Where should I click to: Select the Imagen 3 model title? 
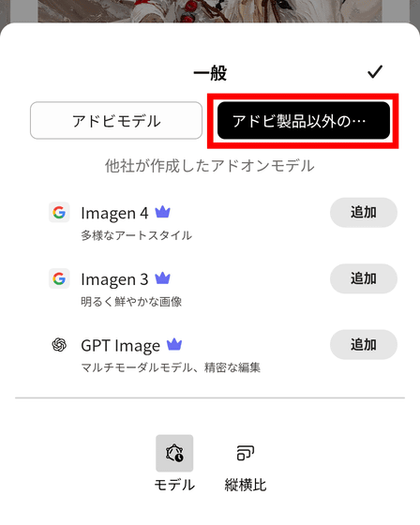[114, 279]
